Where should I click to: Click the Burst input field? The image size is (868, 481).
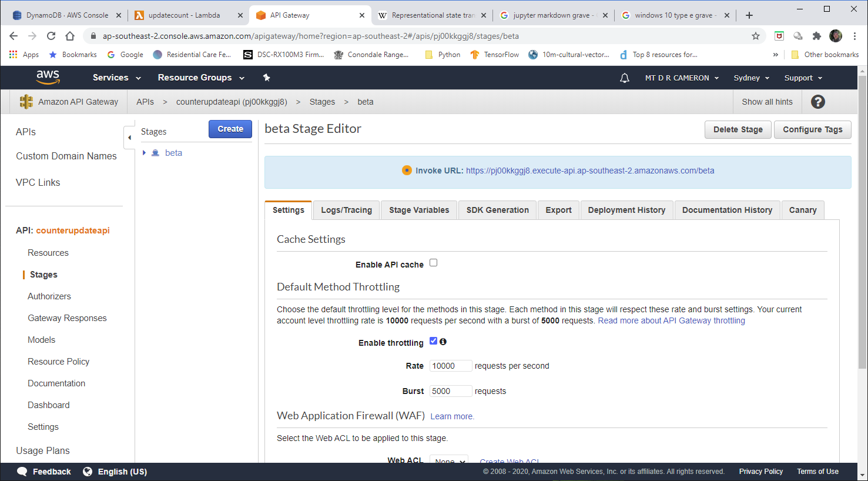click(451, 391)
